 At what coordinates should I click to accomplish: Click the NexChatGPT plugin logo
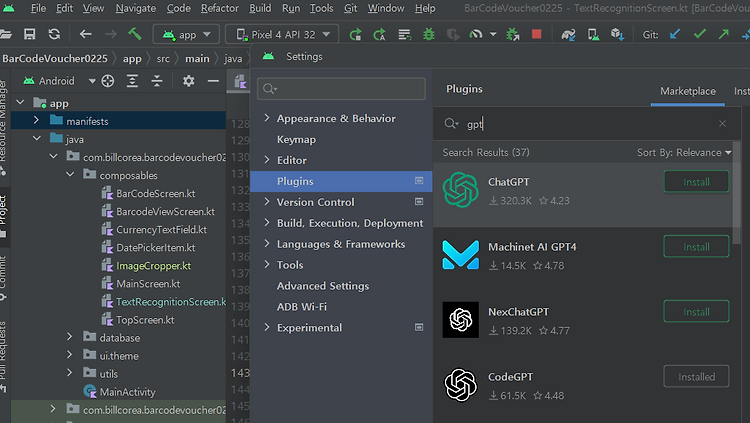coord(460,320)
